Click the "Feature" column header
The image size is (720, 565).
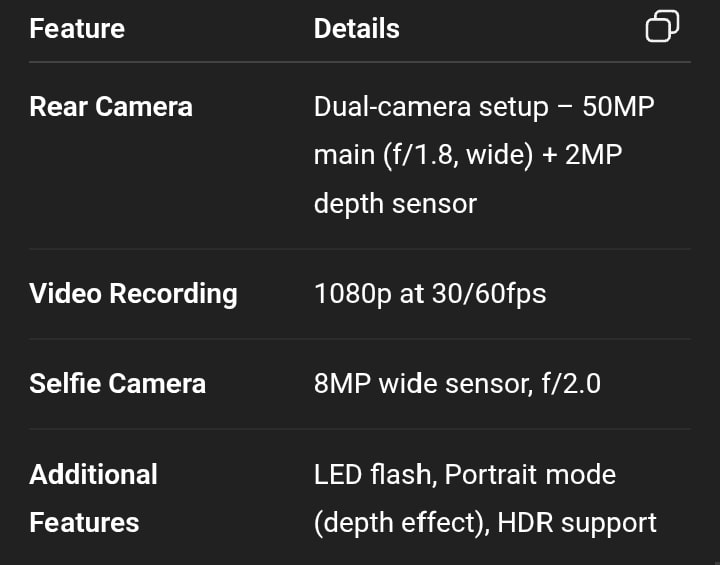pos(77,28)
